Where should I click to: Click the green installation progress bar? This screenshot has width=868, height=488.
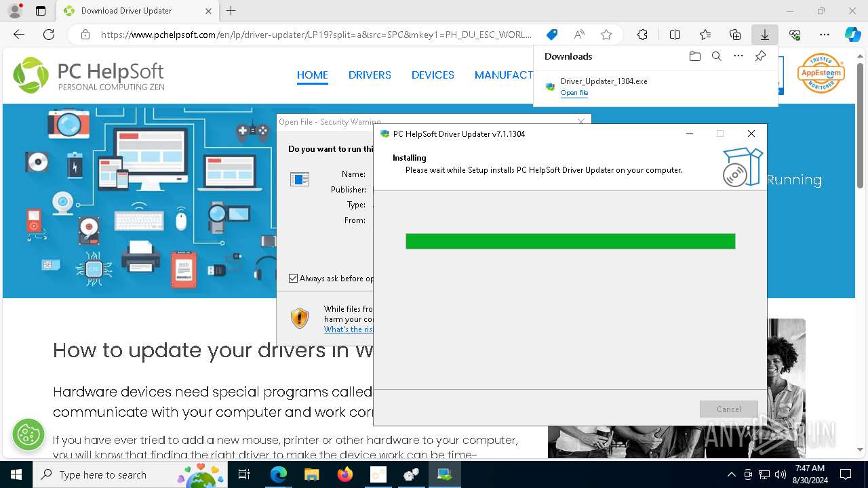570,241
